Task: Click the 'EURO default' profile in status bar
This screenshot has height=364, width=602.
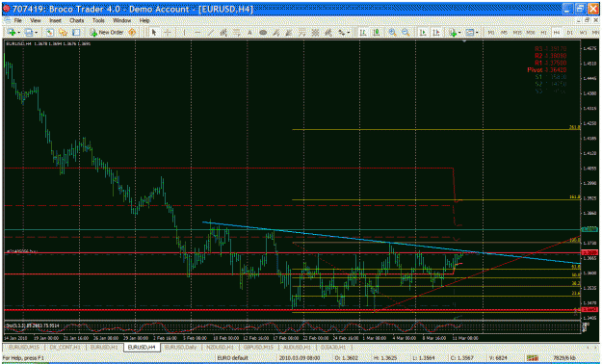Action: coord(233,358)
